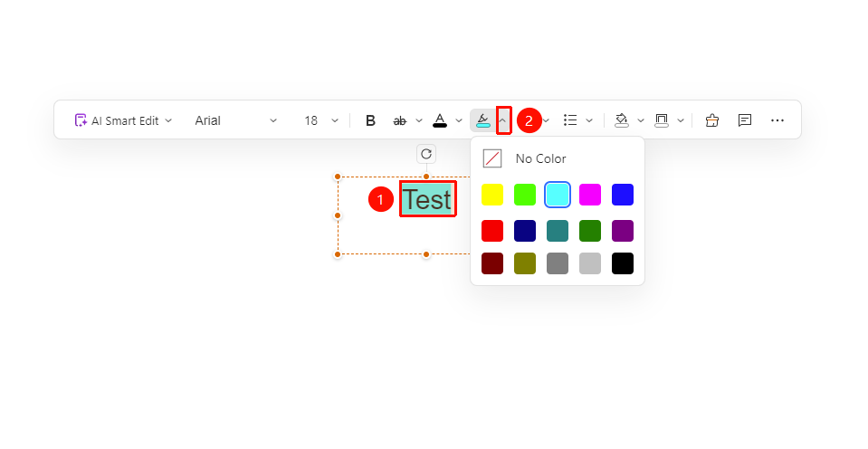
Task: Pick the dark gray highlight swatch
Action: [x=558, y=263]
